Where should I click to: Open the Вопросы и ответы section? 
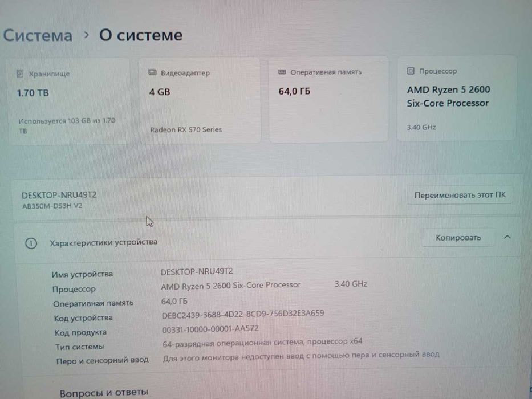coord(104,392)
